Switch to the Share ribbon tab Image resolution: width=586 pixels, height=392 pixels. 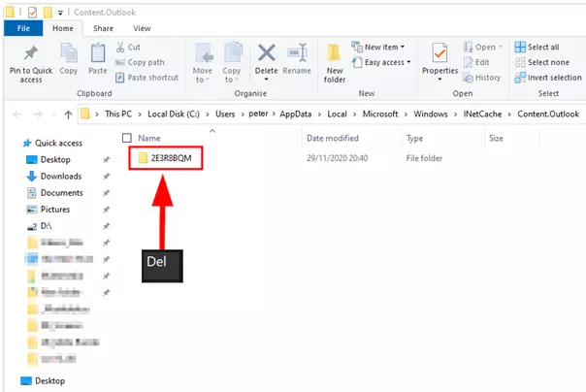101,29
